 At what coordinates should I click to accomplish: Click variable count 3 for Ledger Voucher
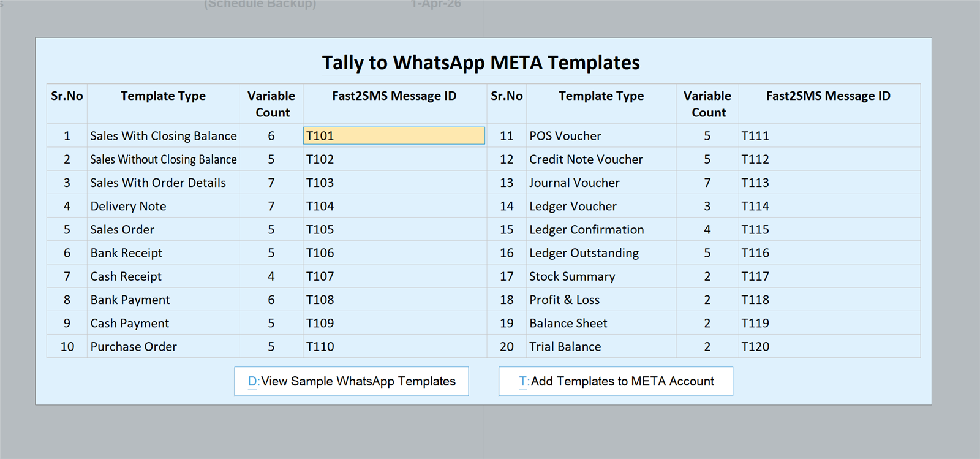point(707,206)
